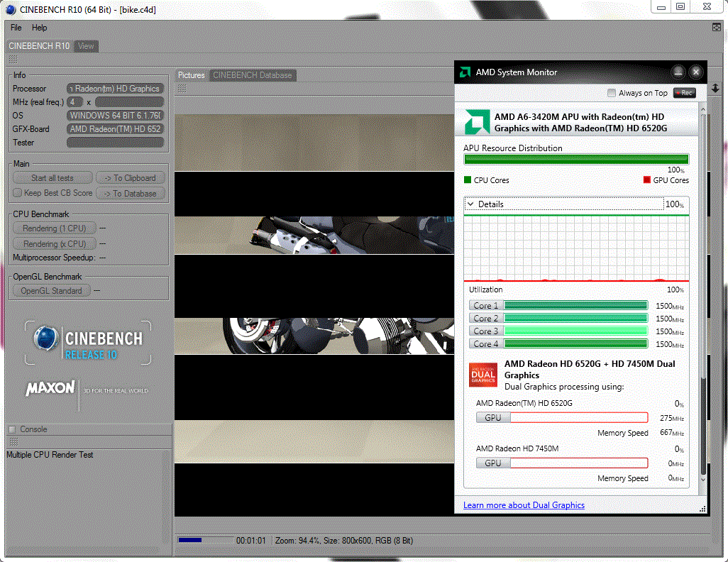Click the Core 4 label button
This screenshot has height=562, width=728.
(x=485, y=343)
